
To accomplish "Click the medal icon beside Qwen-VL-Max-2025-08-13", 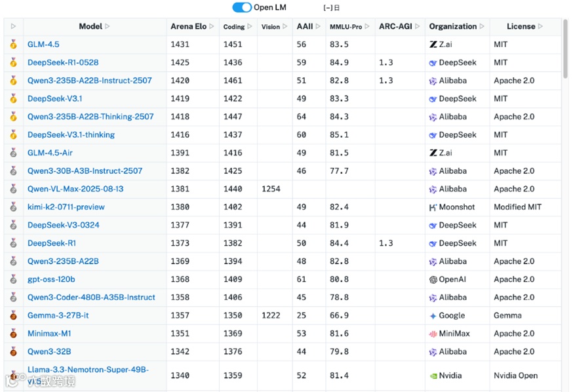I will (14, 189).
